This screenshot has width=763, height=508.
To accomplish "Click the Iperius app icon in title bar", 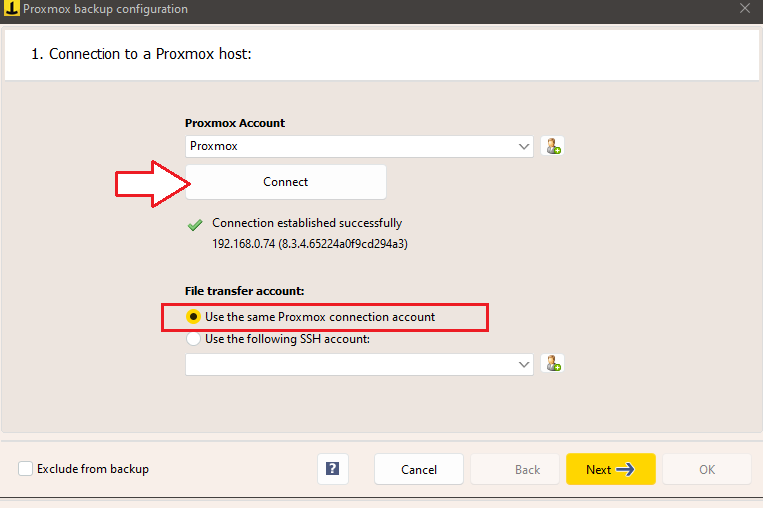I will coord(11,9).
